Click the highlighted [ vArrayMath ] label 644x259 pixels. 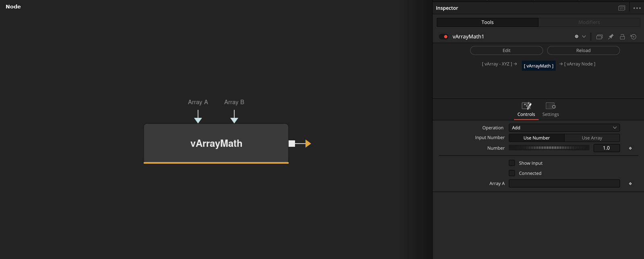point(539,66)
